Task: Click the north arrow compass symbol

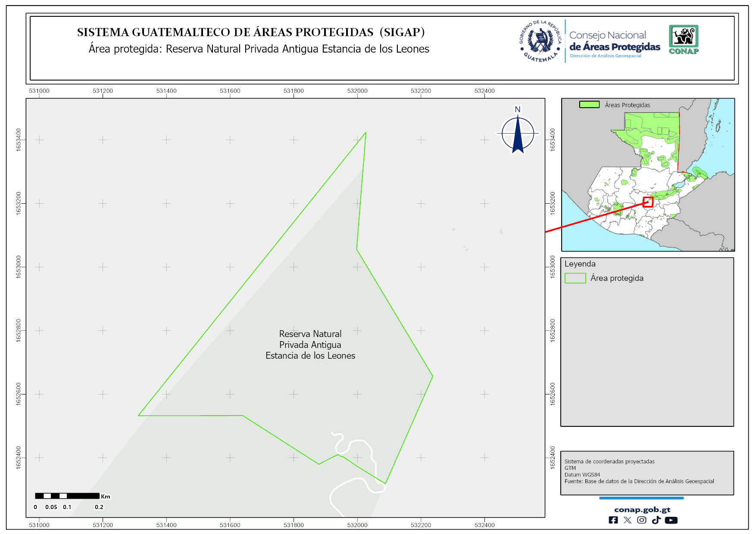Action: point(518,133)
